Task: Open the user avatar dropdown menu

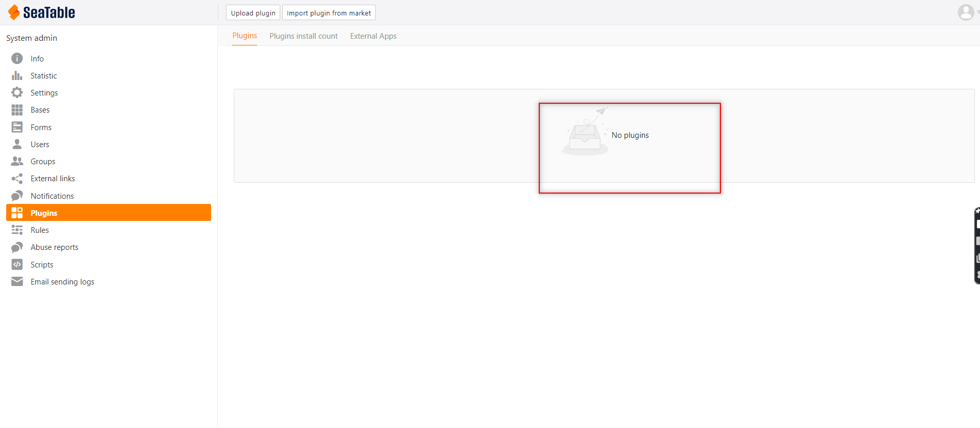Action: click(x=967, y=12)
